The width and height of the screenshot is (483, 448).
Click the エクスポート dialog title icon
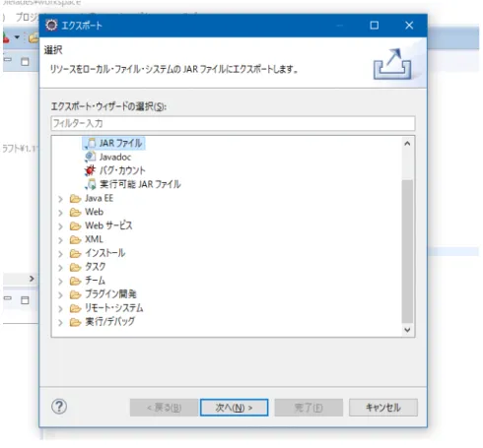[x=51, y=26]
